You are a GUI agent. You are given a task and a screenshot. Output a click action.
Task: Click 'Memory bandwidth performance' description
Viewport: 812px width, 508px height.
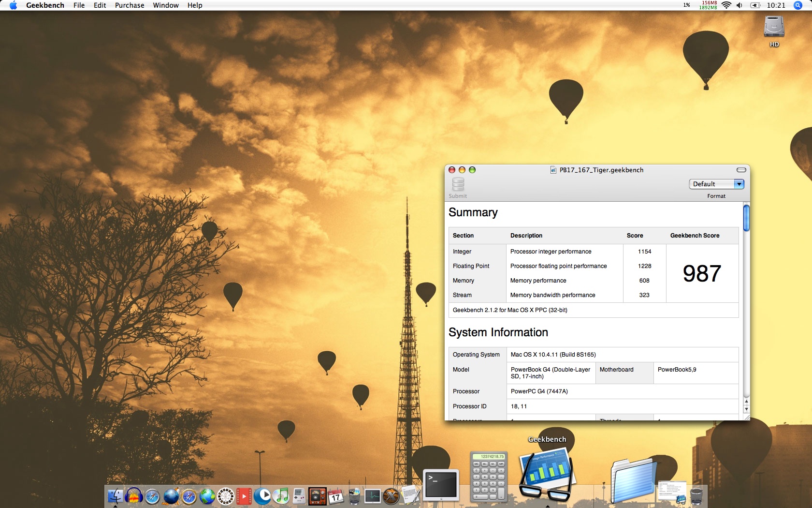click(x=552, y=295)
